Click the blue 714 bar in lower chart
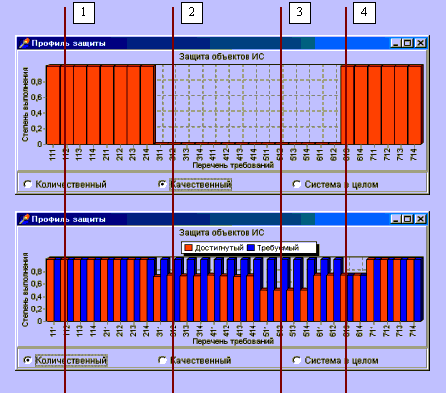The width and height of the screenshot is (446, 393). point(418,290)
